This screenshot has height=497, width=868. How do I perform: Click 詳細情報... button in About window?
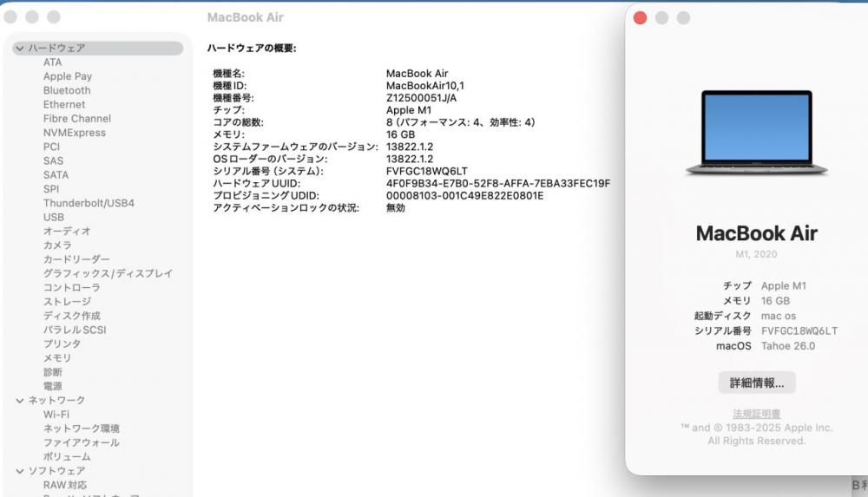point(757,383)
